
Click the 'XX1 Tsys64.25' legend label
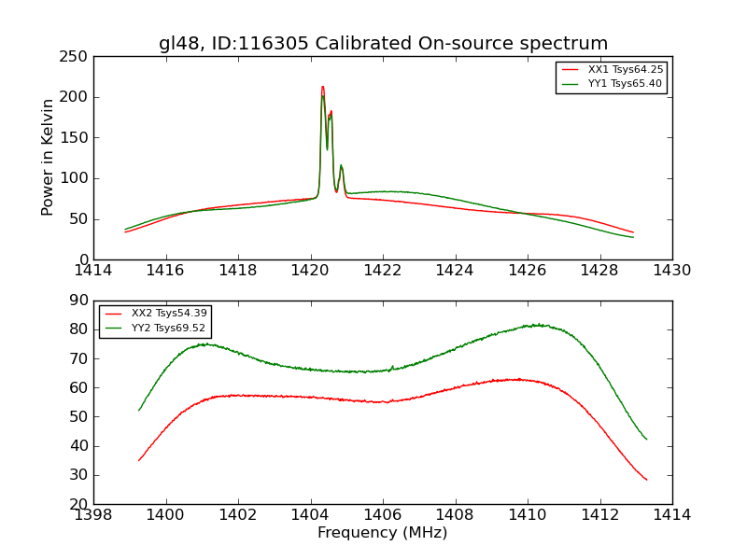(625, 69)
